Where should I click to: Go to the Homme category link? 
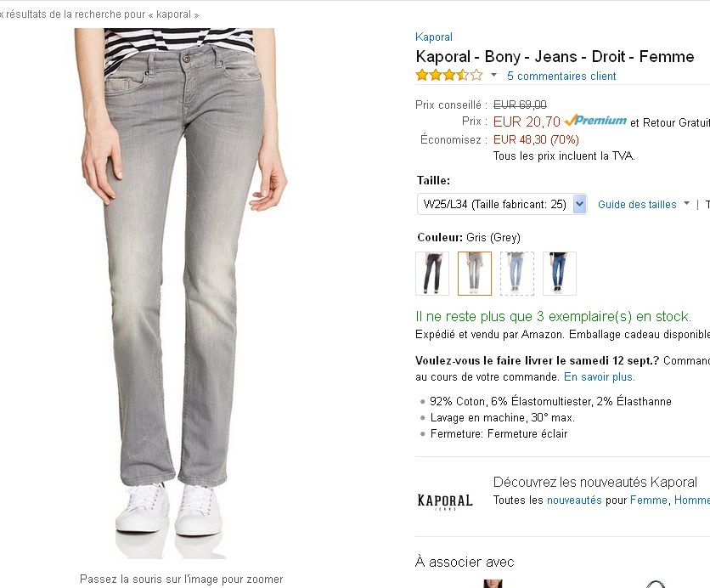691,500
